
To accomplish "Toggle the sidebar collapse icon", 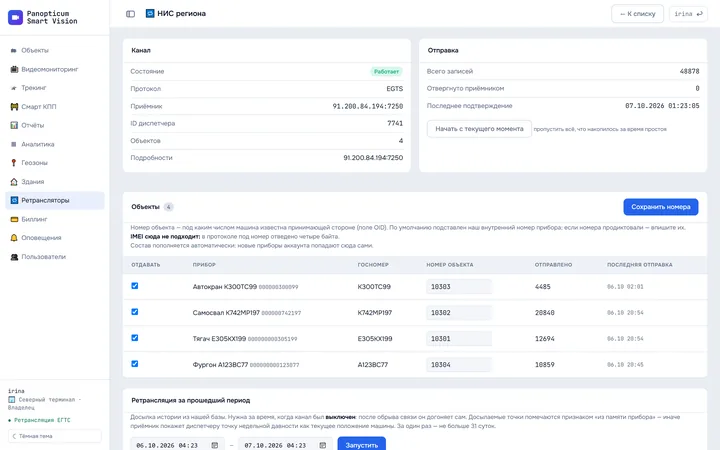I will [130, 14].
